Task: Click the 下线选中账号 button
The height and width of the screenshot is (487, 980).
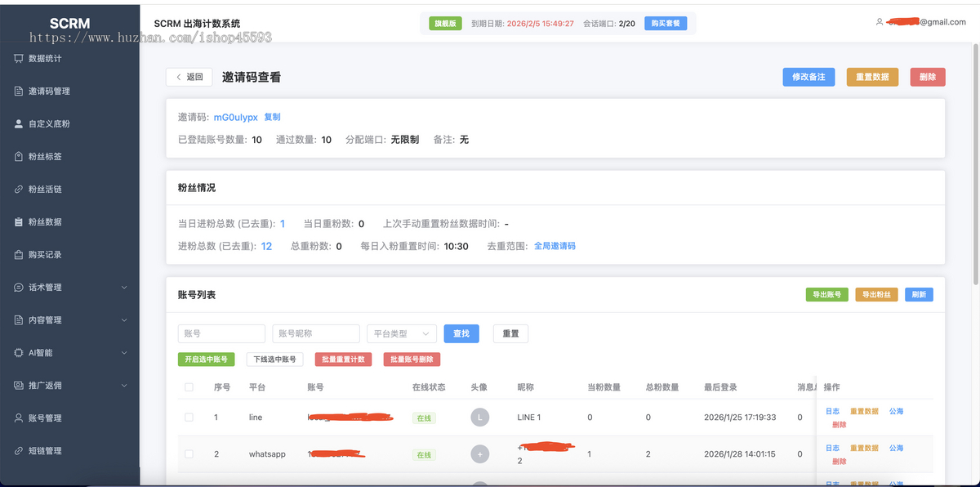Action: [x=275, y=360]
